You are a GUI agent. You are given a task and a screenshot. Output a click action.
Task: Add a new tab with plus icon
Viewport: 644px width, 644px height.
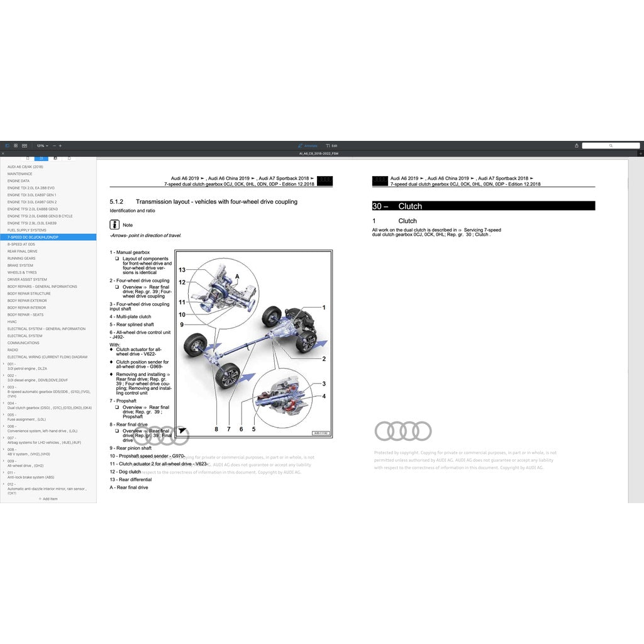click(x=640, y=153)
